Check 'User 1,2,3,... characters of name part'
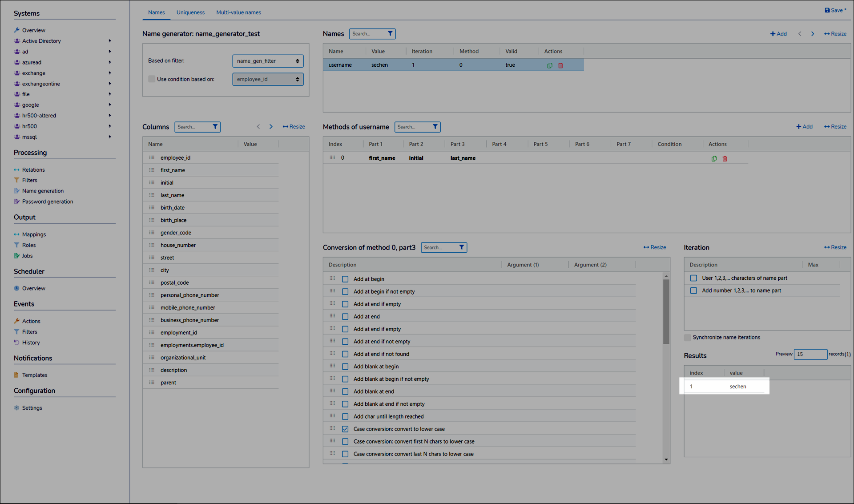This screenshot has width=854, height=504. 693,278
